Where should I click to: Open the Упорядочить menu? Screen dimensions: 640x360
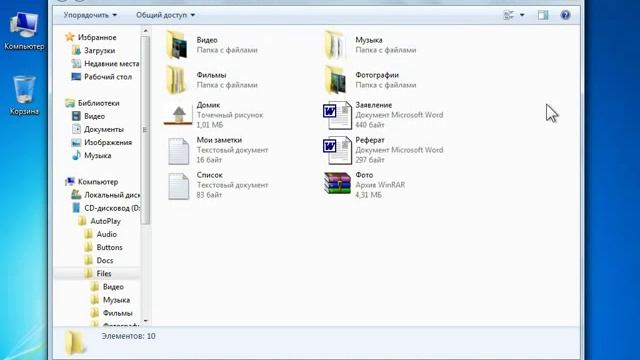[x=90, y=15]
